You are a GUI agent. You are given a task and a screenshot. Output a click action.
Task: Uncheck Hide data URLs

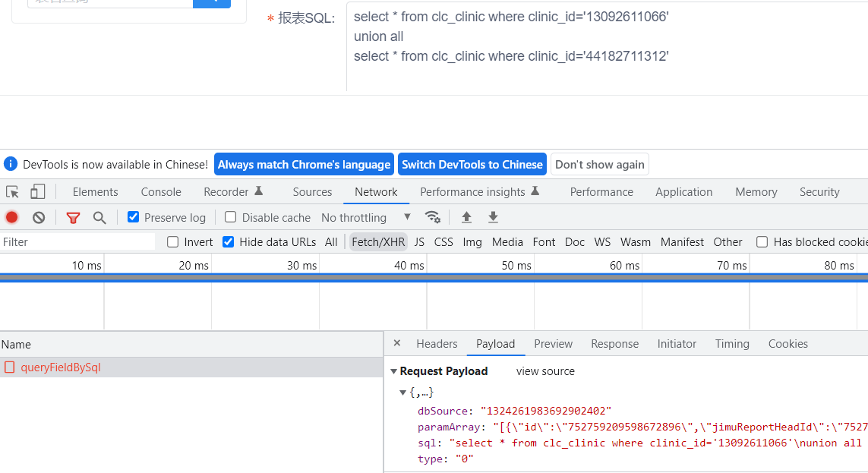click(x=229, y=241)
